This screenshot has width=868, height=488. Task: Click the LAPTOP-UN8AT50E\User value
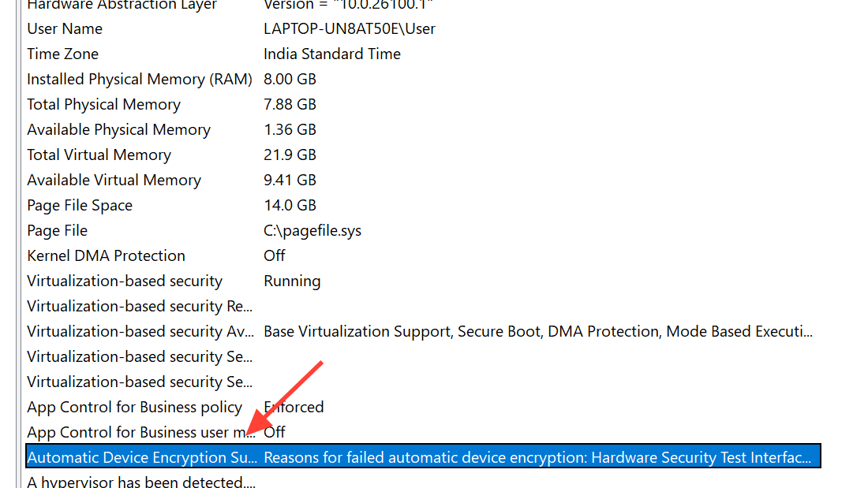[x=350, y=29]
